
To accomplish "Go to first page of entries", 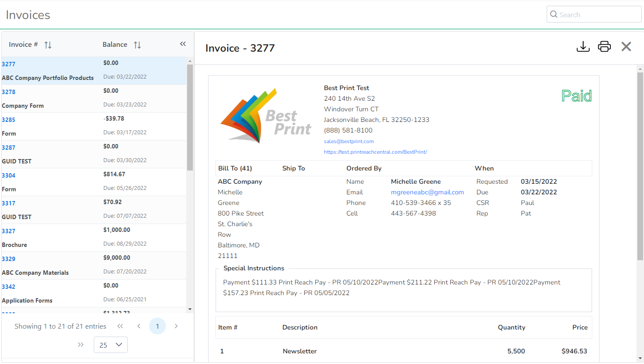I will 120,326.
